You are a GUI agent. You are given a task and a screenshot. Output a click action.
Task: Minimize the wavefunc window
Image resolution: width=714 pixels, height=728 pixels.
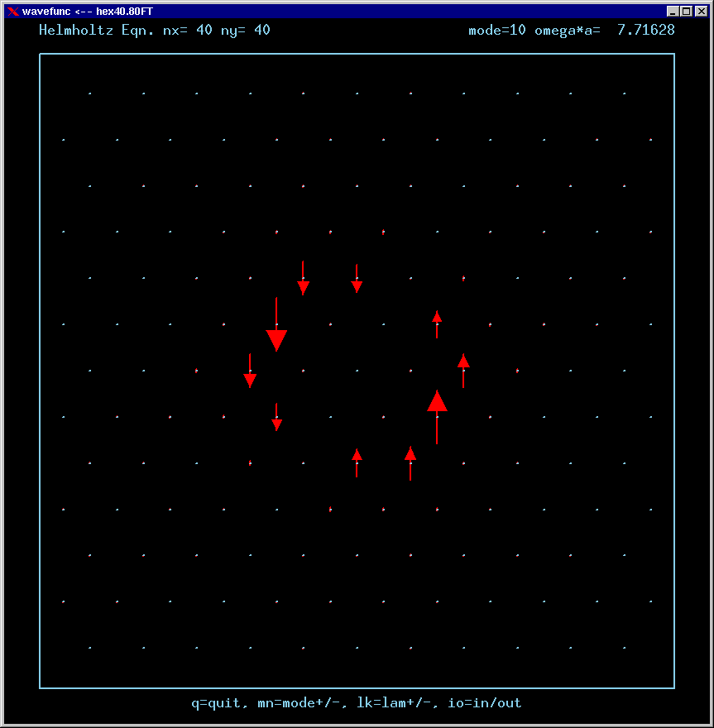click(x=672, y=11)
